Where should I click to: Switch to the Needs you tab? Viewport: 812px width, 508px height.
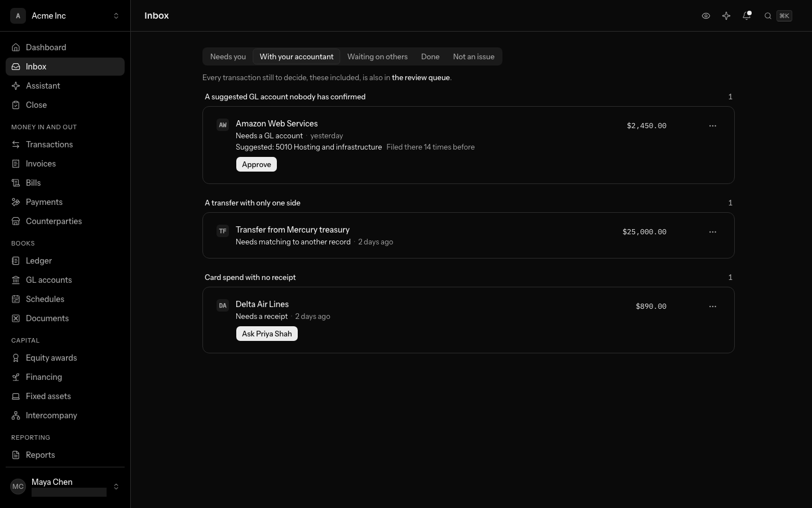pyautogui.click(x=228, y=56)
